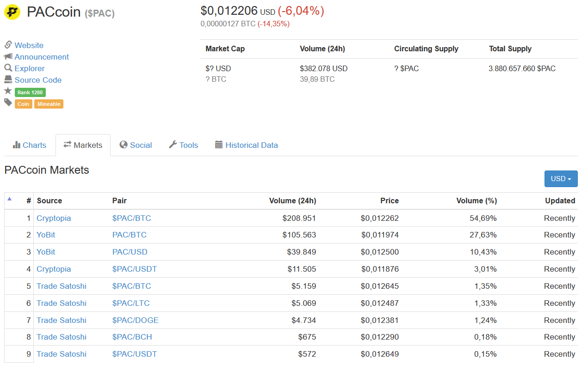The height and width of the screenshot is (371, 588).
Task: Click the Circulating Supply header label
Action: tap(426, 49)
